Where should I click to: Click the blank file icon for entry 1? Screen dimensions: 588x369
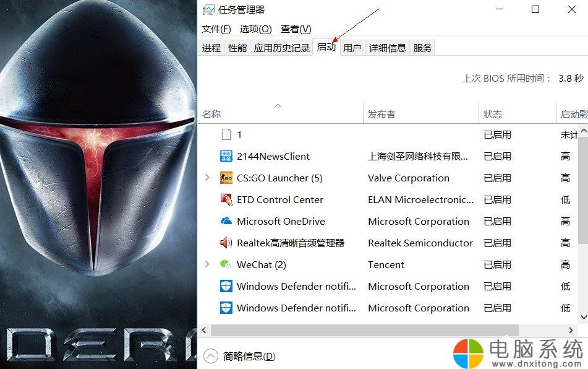coord(226,134)
